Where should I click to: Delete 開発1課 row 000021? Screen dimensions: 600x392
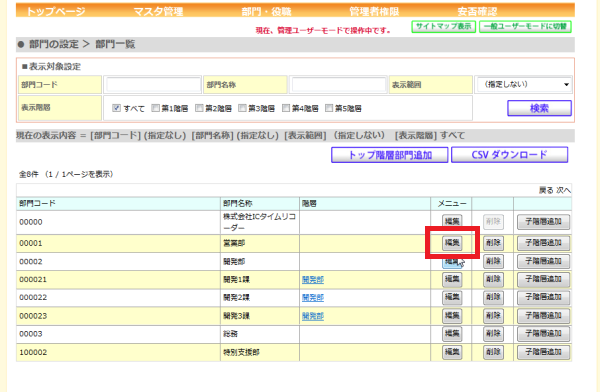(x=493, y=279)
